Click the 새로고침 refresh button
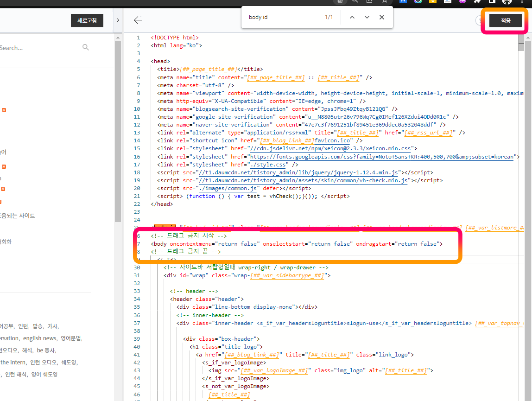 coord(87,20)
